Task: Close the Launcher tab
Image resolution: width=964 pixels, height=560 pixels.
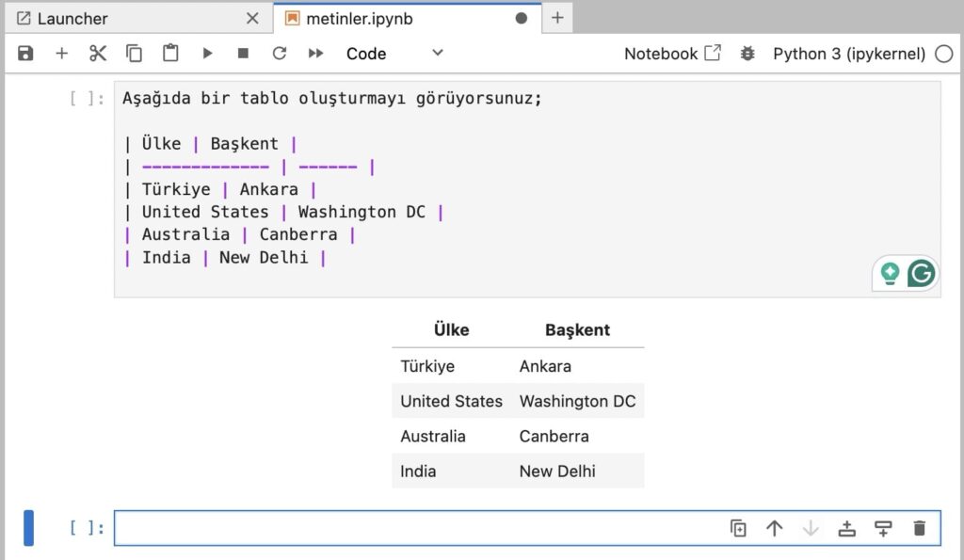Action: pos(252,19)
